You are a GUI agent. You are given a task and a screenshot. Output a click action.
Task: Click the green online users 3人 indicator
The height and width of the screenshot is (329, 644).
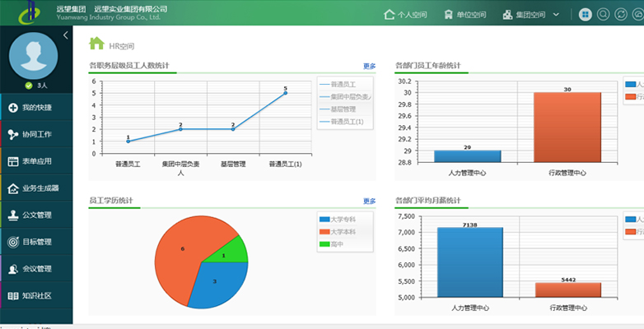click(36, 85)
